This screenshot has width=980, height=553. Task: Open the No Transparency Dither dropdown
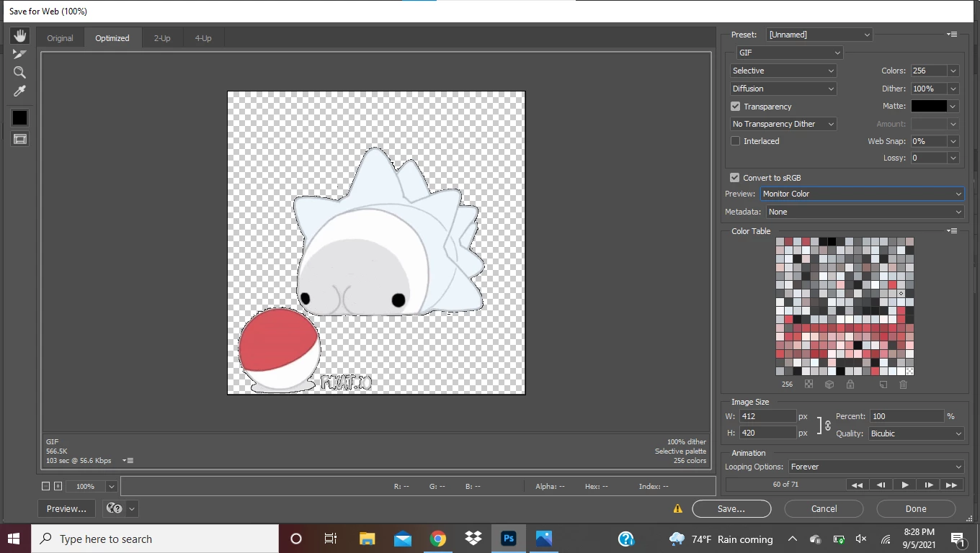pyautogui.click(x=783, y=124)
